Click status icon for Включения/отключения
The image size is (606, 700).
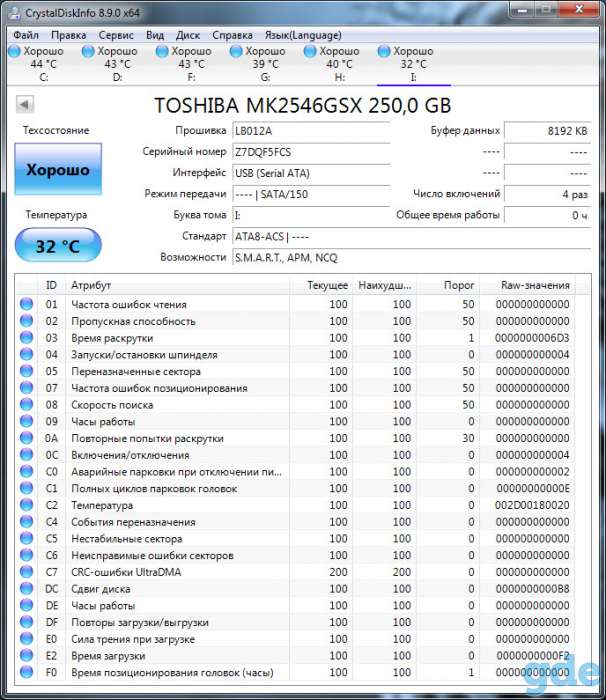point(27,454)
